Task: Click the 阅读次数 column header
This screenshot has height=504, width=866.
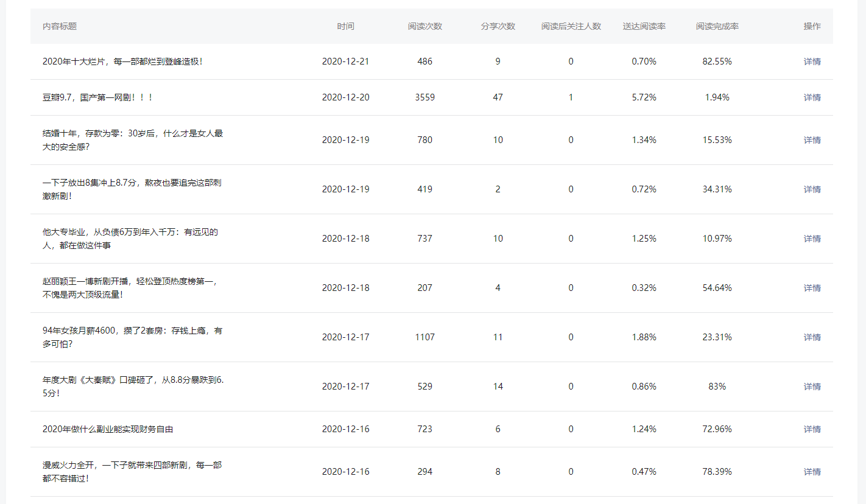Action: pyautogui.click(x=425, y=26)
